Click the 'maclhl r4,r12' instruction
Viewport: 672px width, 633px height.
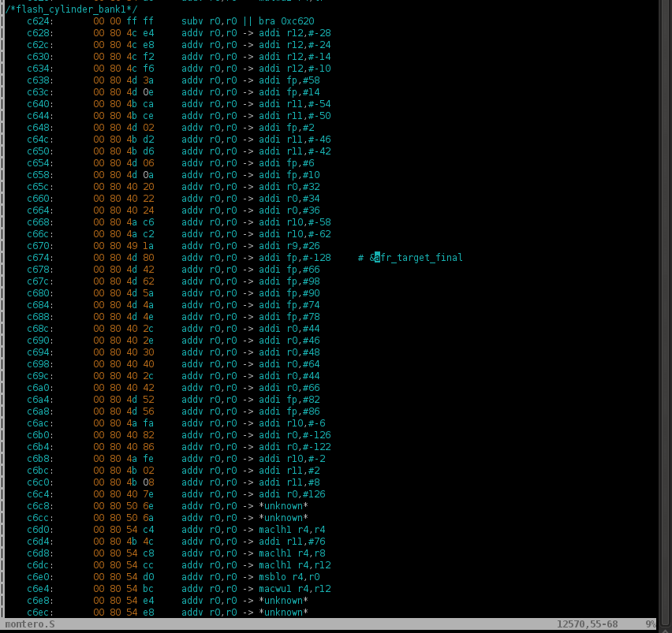point(295,565)
